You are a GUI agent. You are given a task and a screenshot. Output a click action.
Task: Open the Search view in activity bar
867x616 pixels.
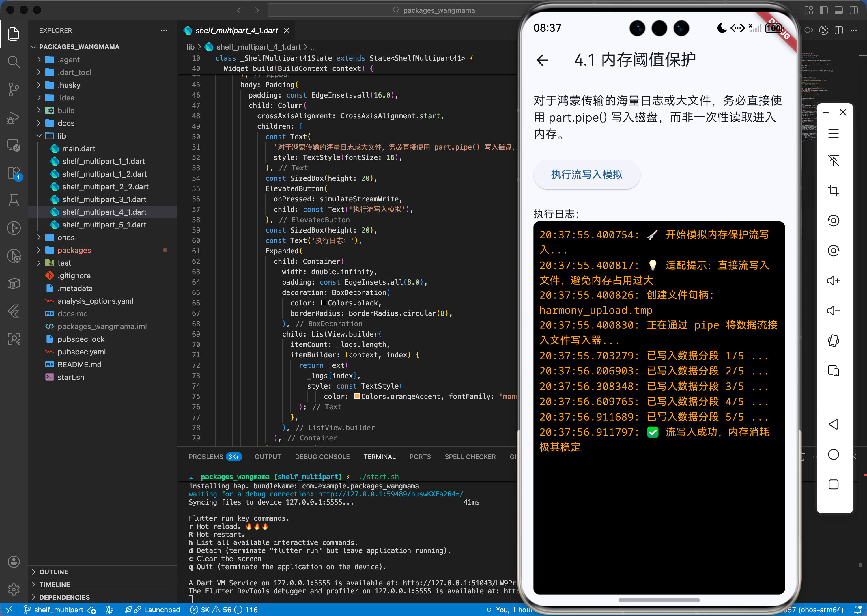14,61
